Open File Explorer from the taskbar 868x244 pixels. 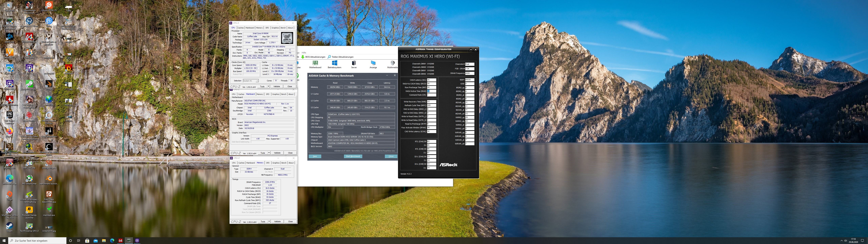click(x=104, y=241)
